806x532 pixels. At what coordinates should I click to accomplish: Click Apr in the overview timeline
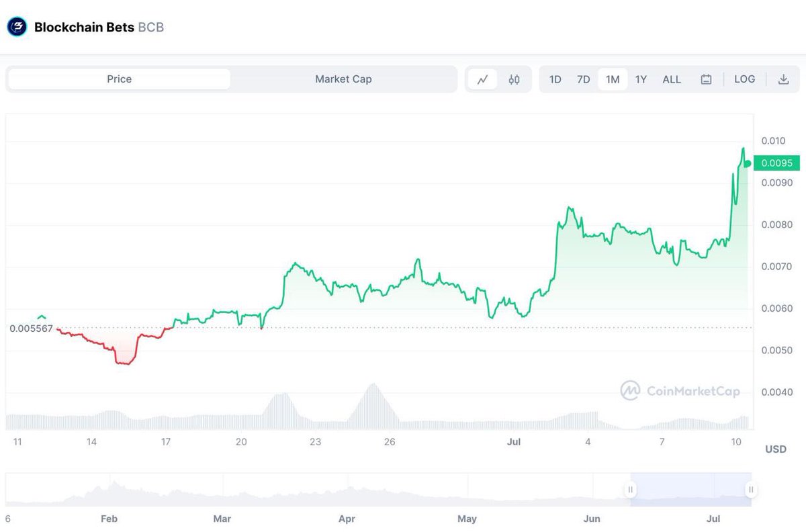[347, 519]
